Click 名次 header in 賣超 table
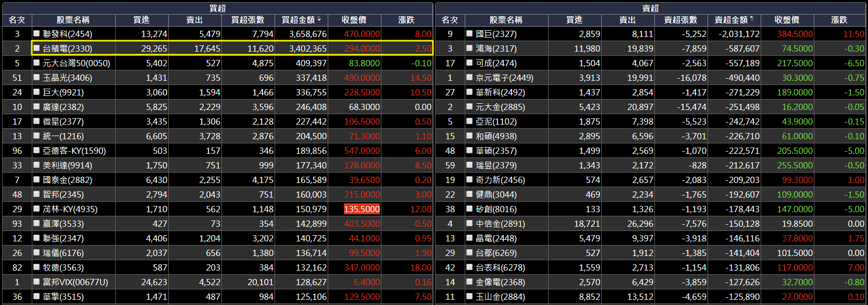The image size is (868, 305). click(x=450, y=20)
